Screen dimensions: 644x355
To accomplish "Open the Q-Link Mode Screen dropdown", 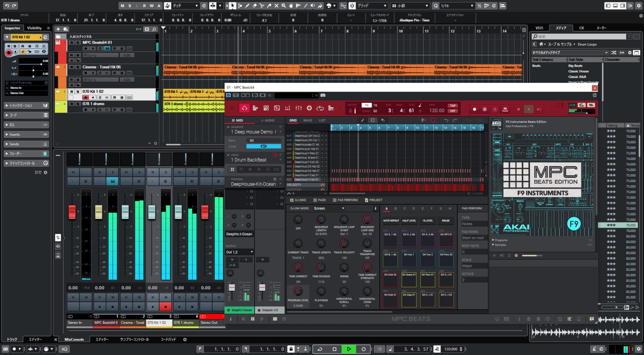I will [329, 208].
